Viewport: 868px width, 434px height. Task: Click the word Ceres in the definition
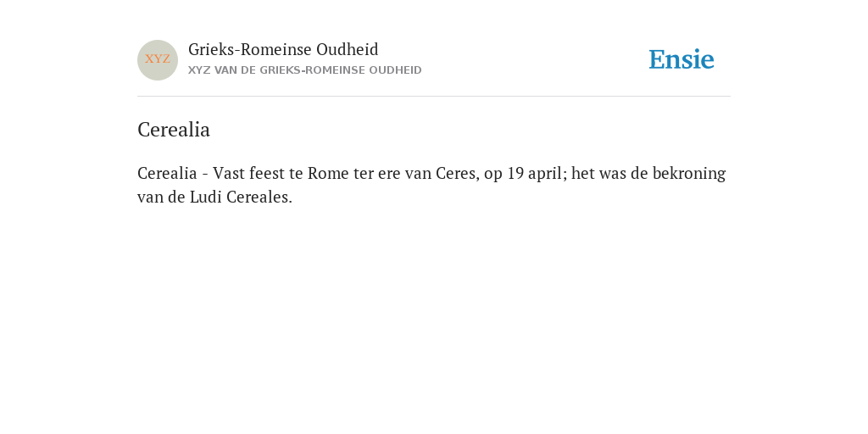tap(457, 173)
